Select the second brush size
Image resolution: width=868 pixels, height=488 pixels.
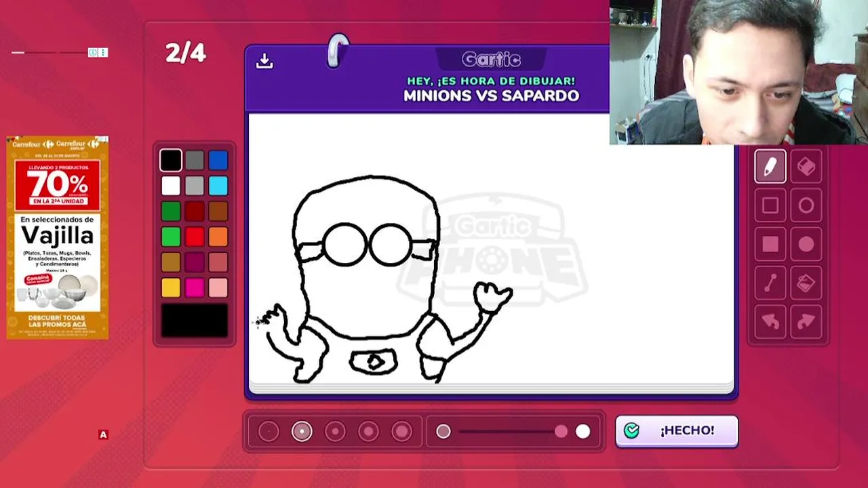tap(302, 431)
